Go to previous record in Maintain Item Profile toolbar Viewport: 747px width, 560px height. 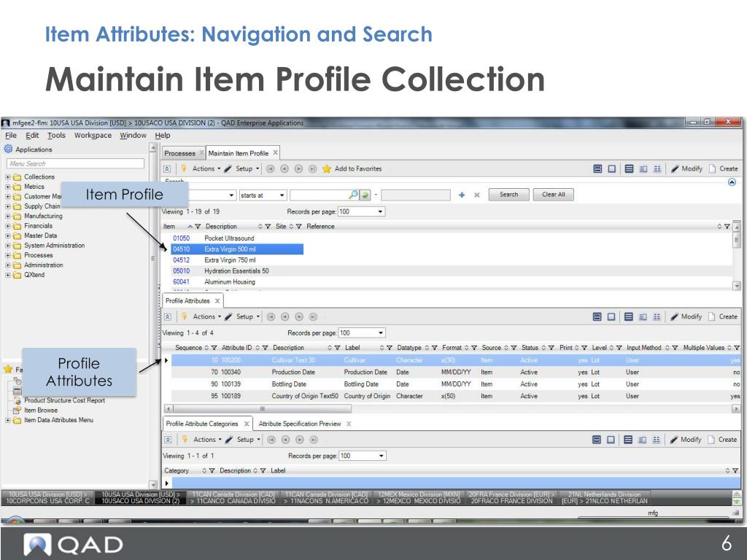coord(285,168)
